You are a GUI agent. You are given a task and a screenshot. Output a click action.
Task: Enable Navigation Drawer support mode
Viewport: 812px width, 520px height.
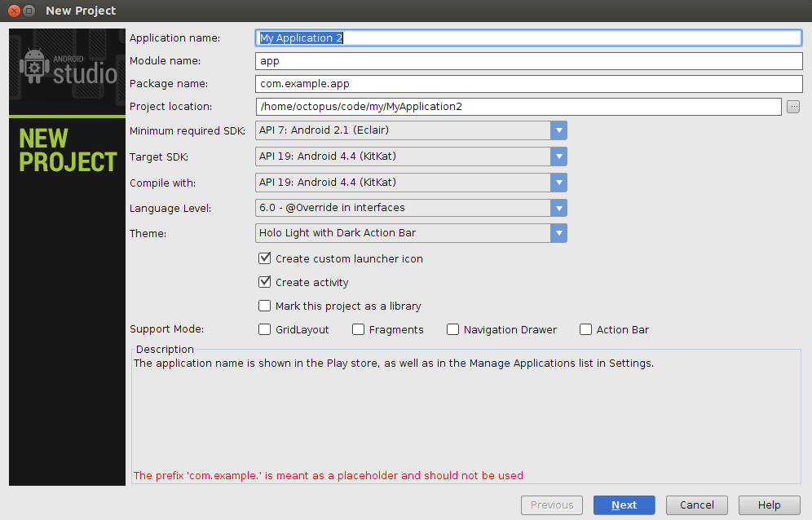(x=452, y=329)
